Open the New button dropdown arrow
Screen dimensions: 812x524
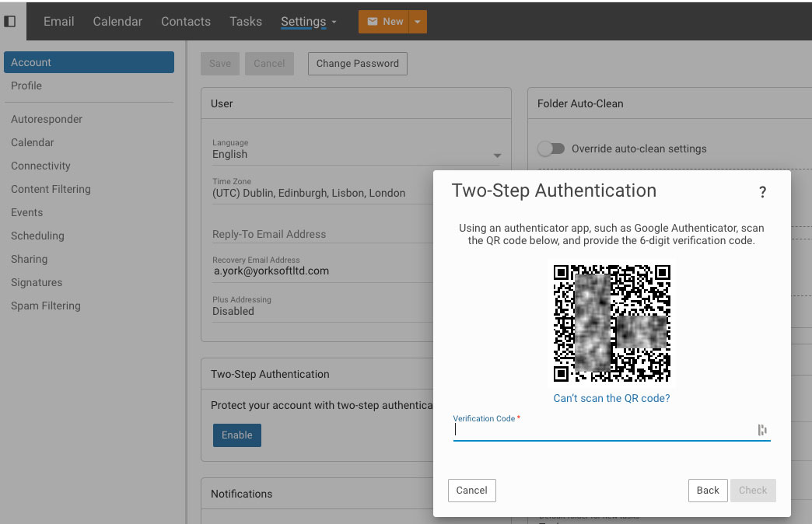pyautogui.click(x=418, y=22)
